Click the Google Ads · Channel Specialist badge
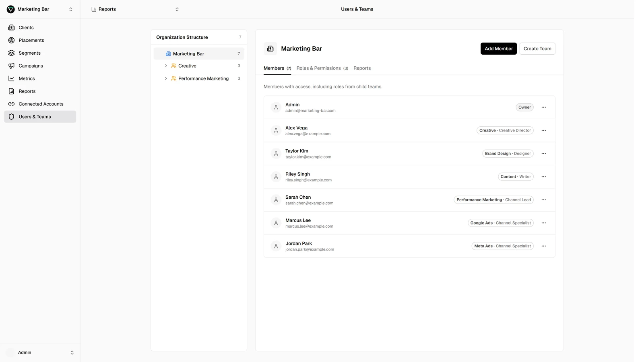Image resolution: width=644 pixels, height=362 pixels. [x=501, y=223]
